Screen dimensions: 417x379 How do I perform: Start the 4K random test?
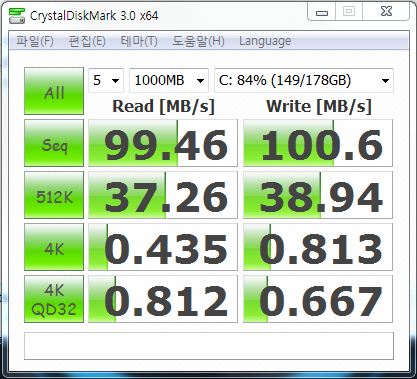tap(54, 247)
